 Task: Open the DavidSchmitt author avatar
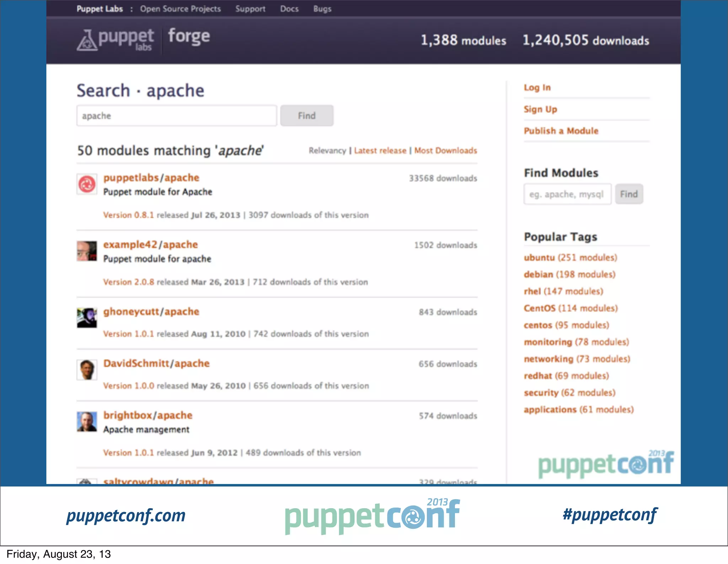(x=87, y=370)
